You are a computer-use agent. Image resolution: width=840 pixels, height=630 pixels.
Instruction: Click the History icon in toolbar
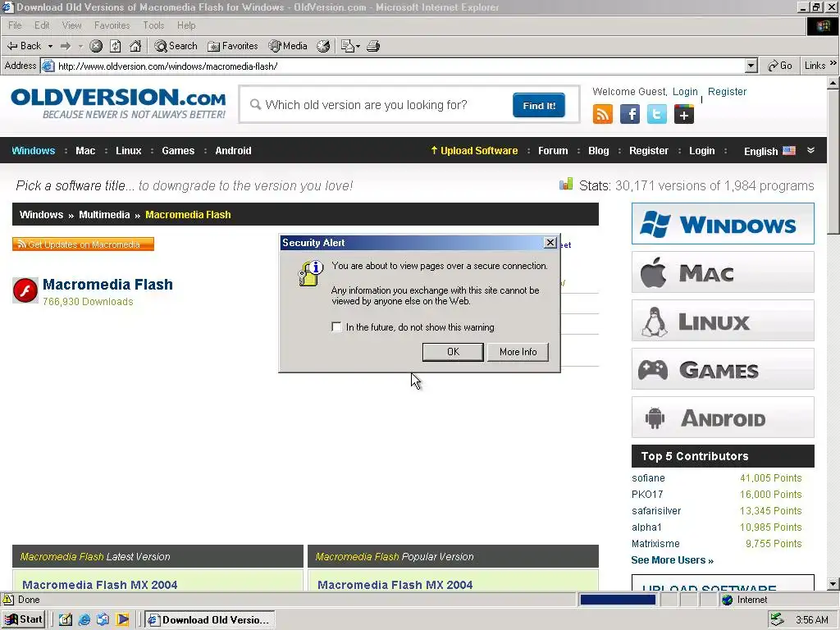(323, 46)
